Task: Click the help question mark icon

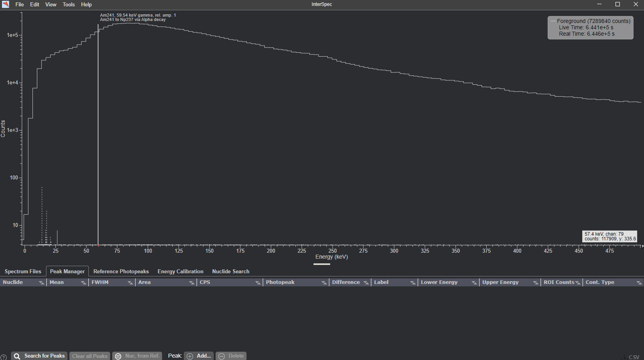Action: click(x=4, y=356)
